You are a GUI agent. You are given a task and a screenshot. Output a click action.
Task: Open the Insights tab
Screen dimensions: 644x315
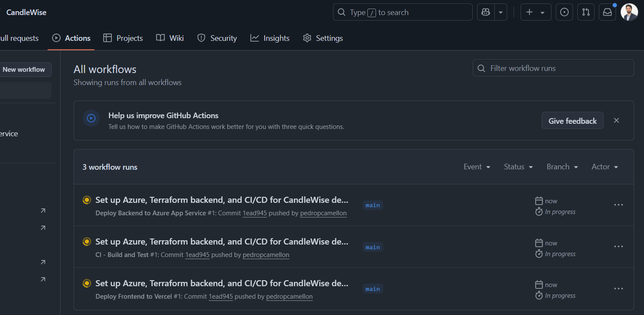tap(270, 38)
